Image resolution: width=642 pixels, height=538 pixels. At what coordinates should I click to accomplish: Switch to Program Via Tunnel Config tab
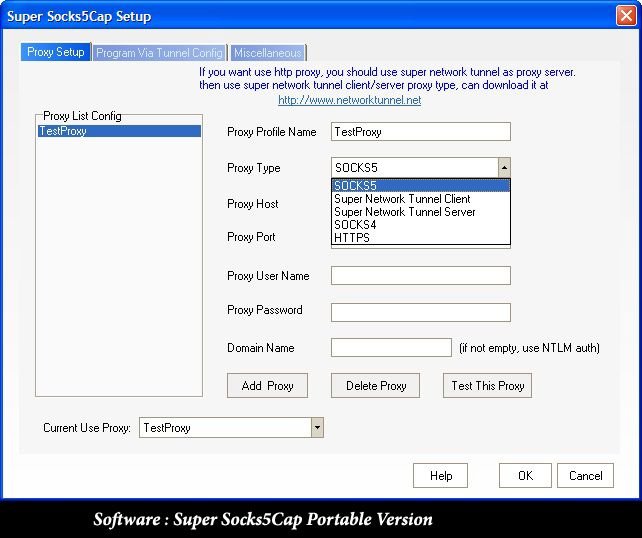159,52
